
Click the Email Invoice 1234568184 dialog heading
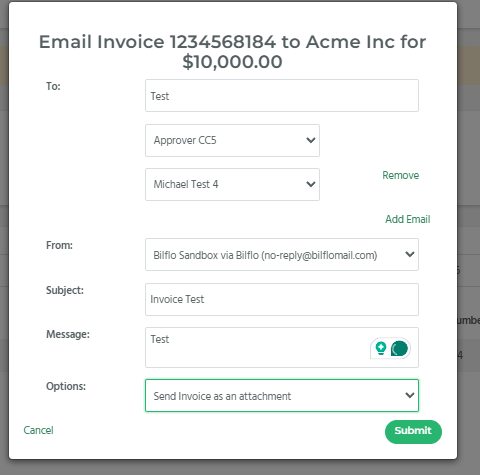[233, 52]
